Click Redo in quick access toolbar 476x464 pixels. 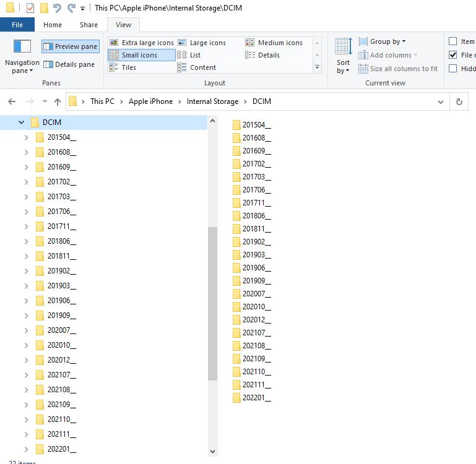pyautogui.click(x=71, y=8)
